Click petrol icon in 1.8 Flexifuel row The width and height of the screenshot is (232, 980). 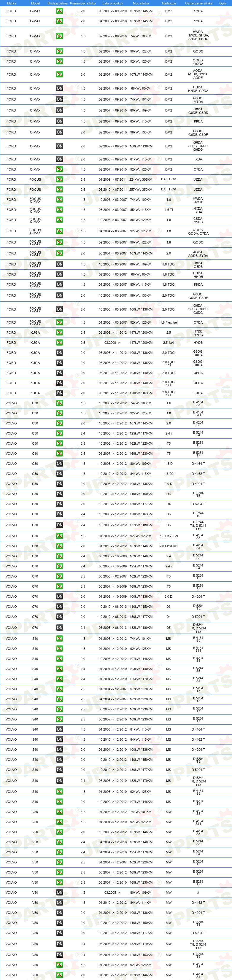(x=60, y=322)
